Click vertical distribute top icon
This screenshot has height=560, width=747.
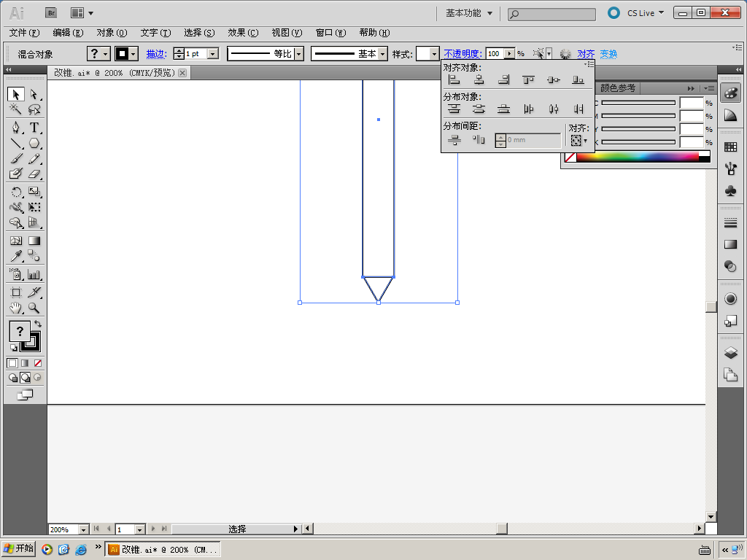pyautogui.click(x=454, y=109)
